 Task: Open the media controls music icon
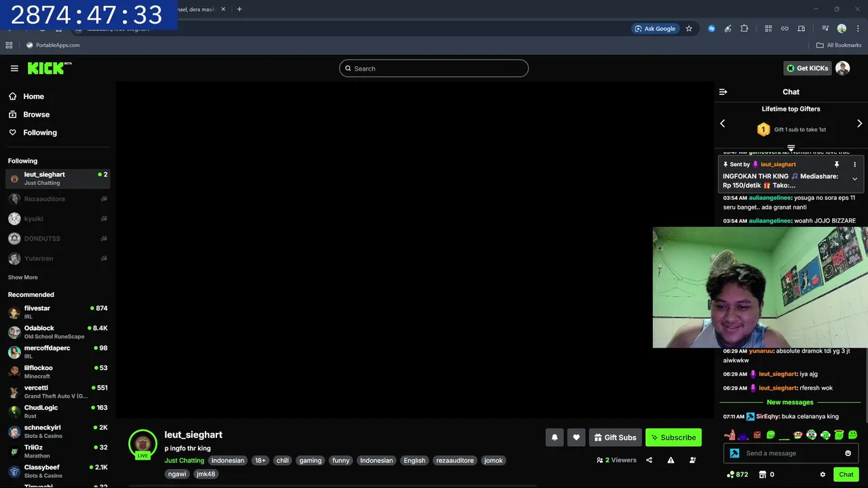click(825, 28)
